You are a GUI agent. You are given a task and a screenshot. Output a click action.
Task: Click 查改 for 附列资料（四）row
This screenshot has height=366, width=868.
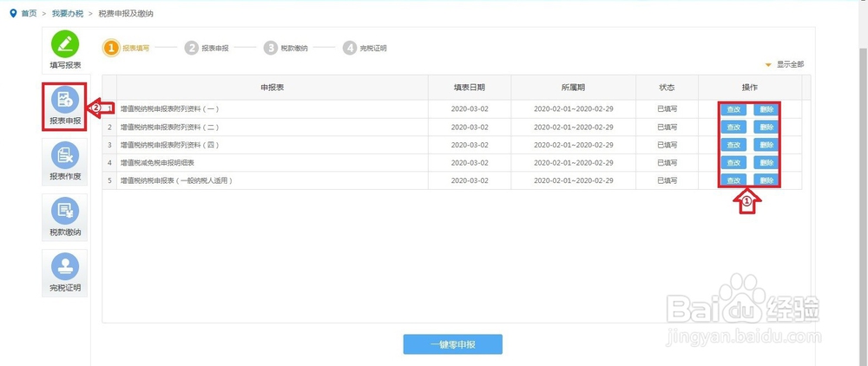(x=733, y=145)
